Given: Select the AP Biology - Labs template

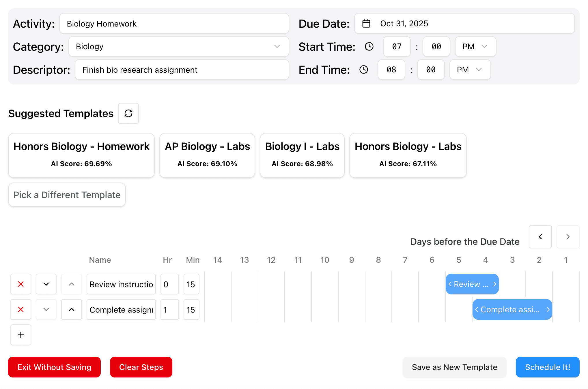Looking at the screenshot, I should click(207, 155).
